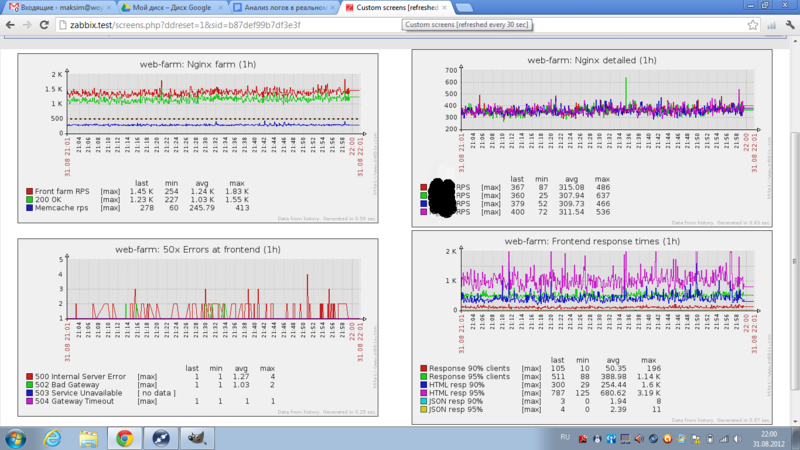
Task: Click the 'HTML resp 95%' legend label
Action: coord(457,393)
